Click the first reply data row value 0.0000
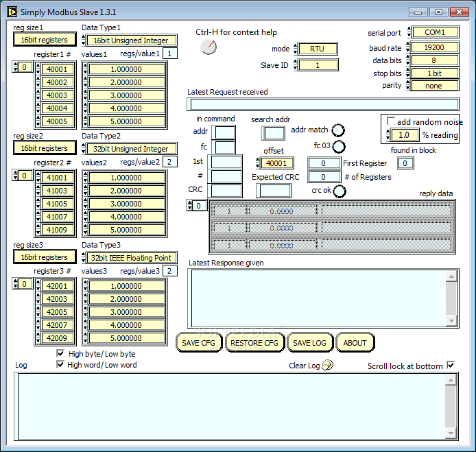Screen dimensions: 476x452 point(282,211)
